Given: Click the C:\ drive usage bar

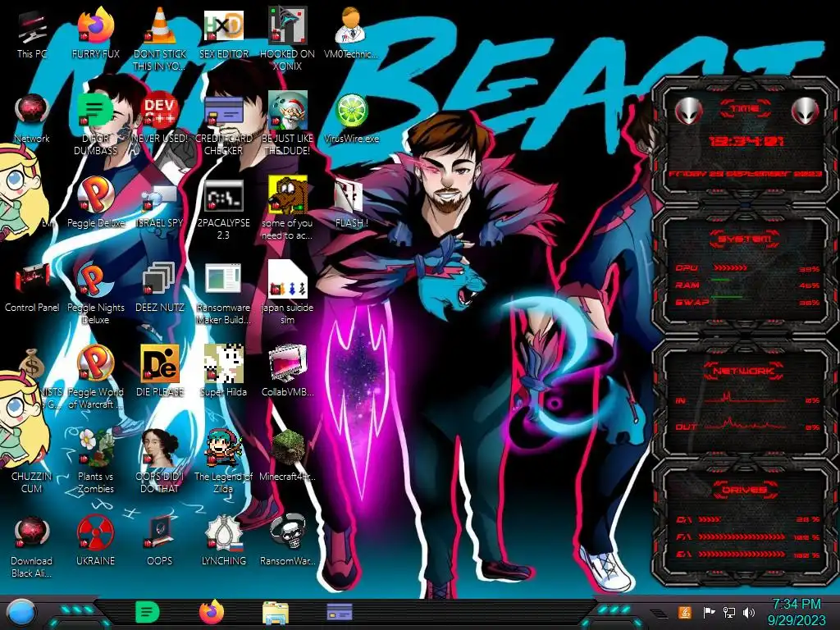Looking at the screenshot, I should [710, 519].
